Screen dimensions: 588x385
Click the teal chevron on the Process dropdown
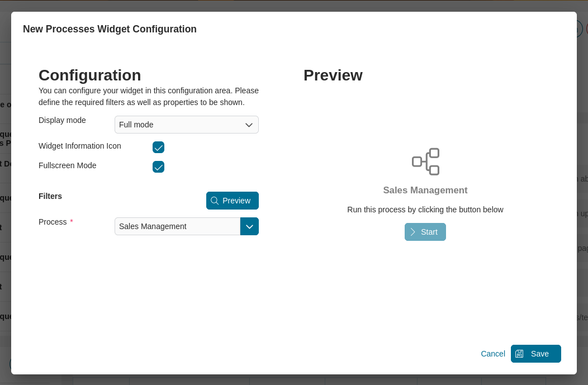249,226
